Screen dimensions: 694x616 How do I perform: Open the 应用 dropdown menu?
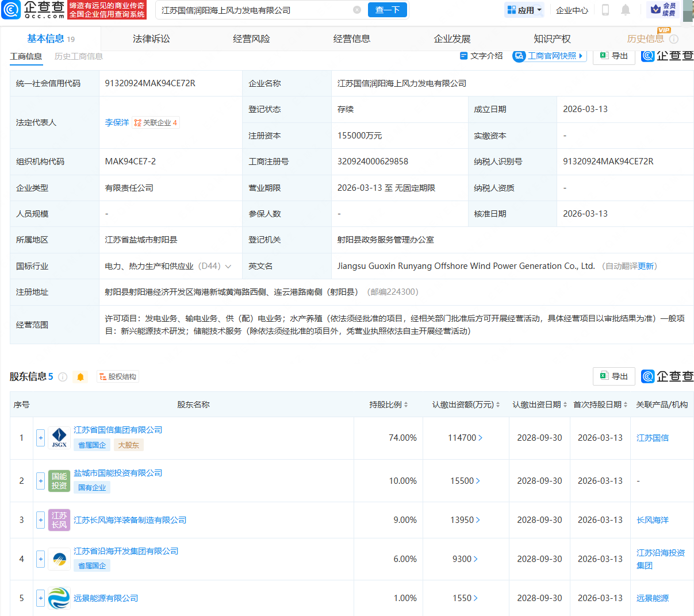click(524, 10)
